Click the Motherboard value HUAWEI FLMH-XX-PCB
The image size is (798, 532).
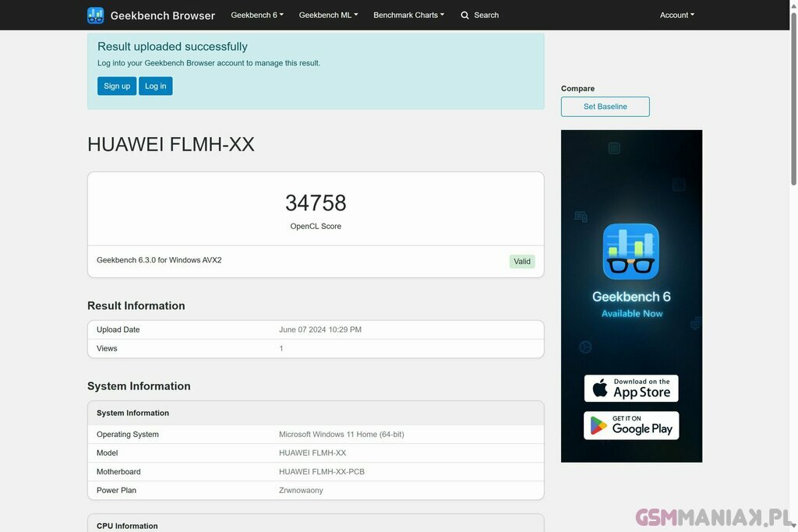[x=322, y=471]
